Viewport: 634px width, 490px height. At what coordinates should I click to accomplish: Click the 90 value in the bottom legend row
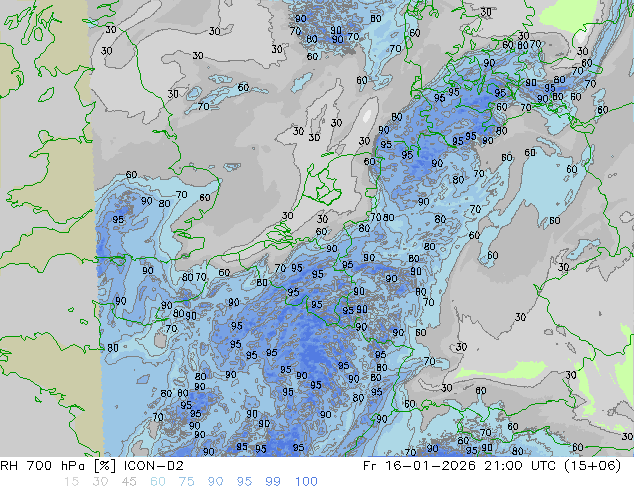[x=215, y=482]
